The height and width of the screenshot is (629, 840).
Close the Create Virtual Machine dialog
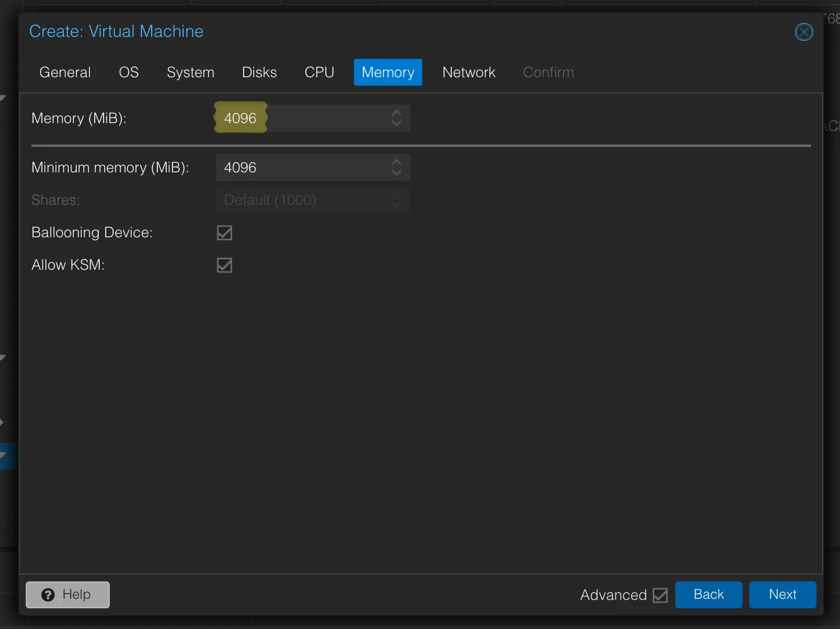point(804,32)
